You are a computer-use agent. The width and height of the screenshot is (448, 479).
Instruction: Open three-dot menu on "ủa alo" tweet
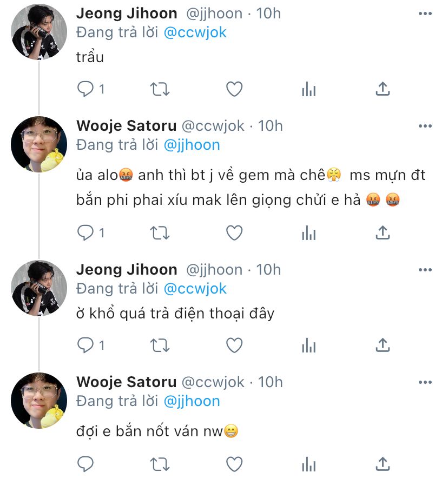(x=425, y=126)
